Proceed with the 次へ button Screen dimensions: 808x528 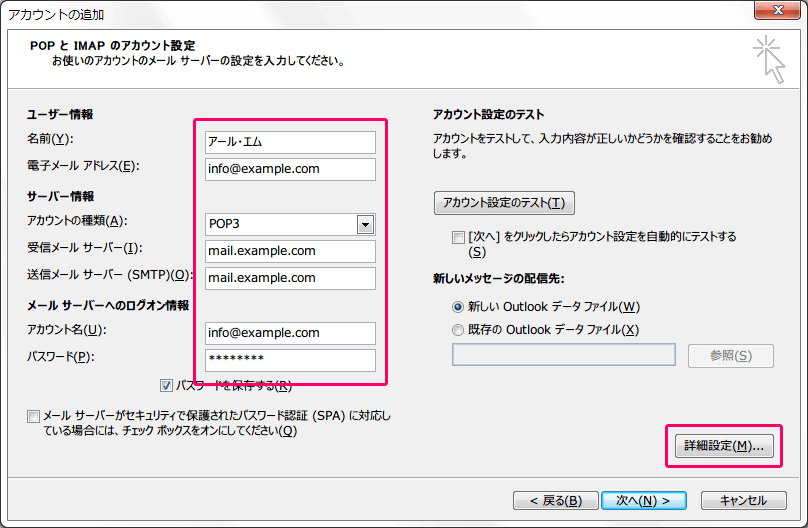click(x=642, y=500)
